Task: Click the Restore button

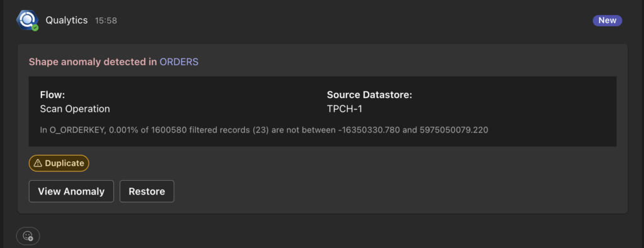Action: (147, 191)
